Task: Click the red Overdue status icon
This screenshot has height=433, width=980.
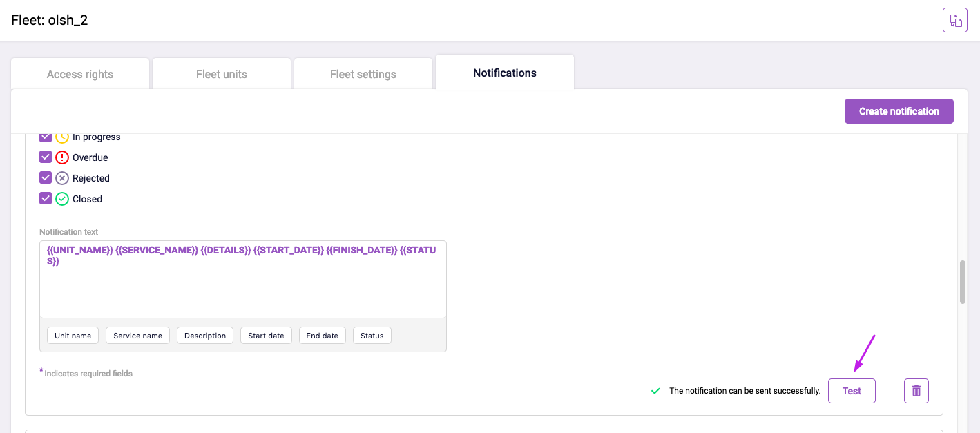Action: (62, 157)
